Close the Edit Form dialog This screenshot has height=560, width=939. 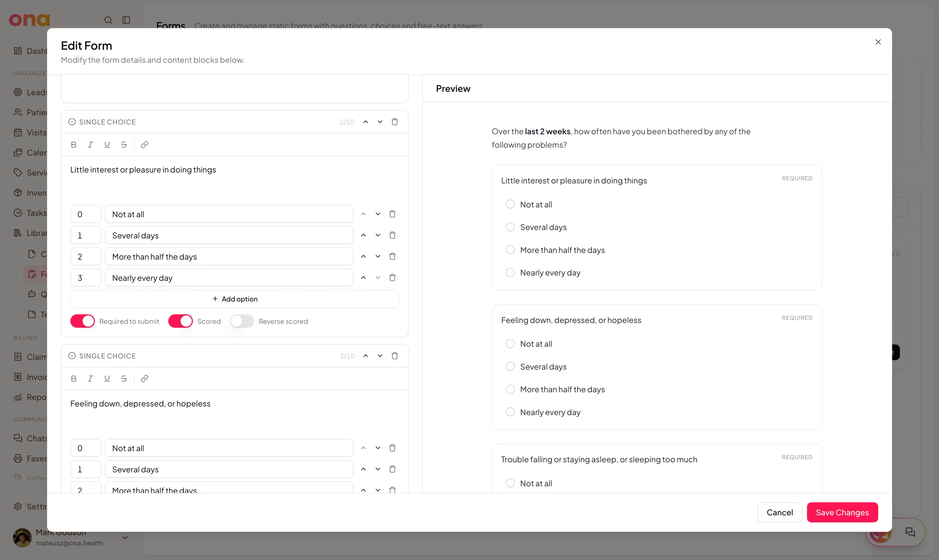[x=878, y=42]
